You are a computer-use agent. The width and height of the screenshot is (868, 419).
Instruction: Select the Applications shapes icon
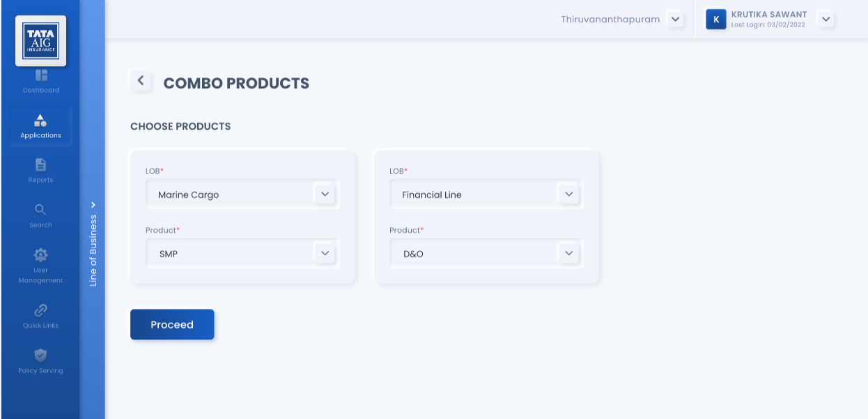tap(40, 120)
